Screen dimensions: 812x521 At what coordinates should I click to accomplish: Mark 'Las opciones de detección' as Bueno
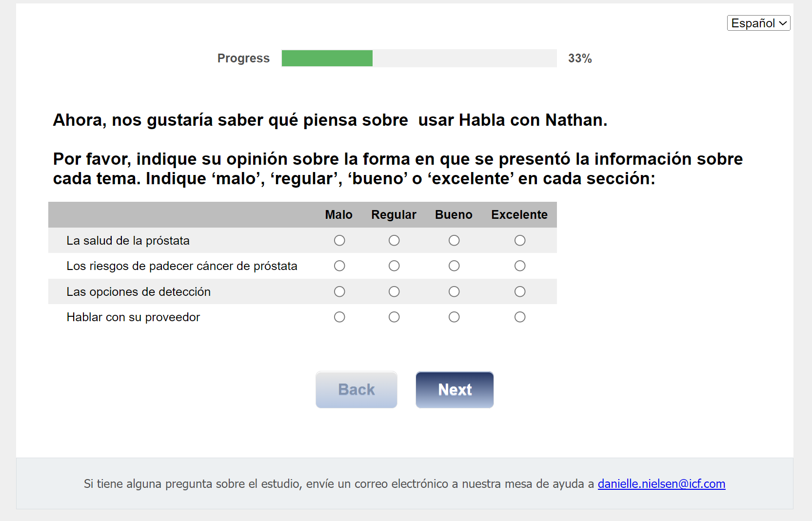[x=454, y=291]
